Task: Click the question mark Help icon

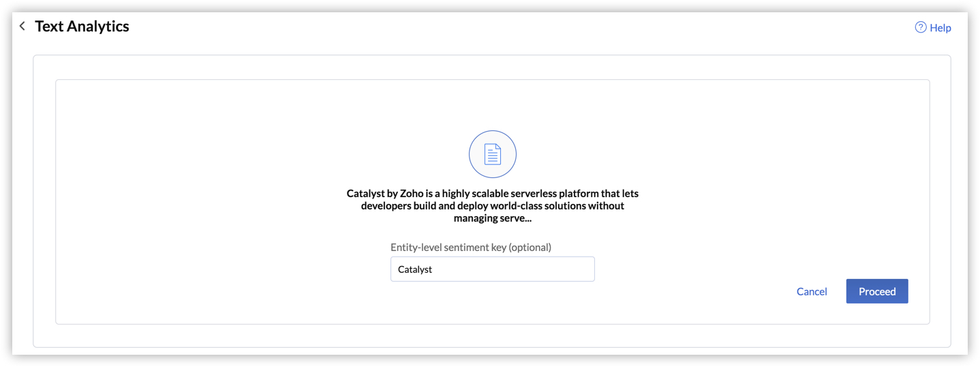Action: click(x=921, y=27)
